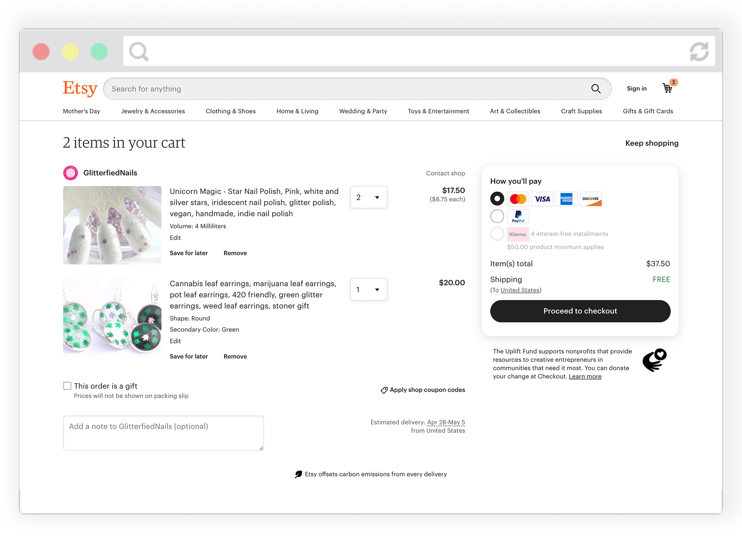Open the shopping cart icon

667,88
